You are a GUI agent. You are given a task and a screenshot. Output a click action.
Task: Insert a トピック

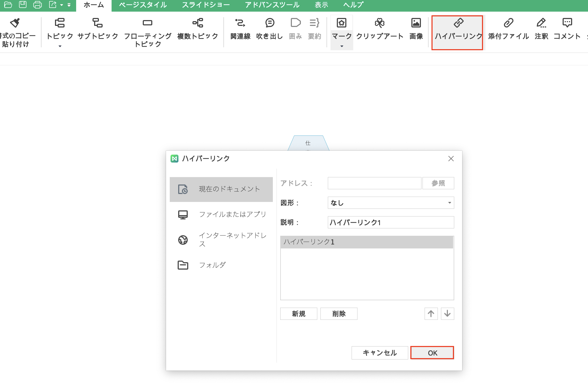point(60,29)
